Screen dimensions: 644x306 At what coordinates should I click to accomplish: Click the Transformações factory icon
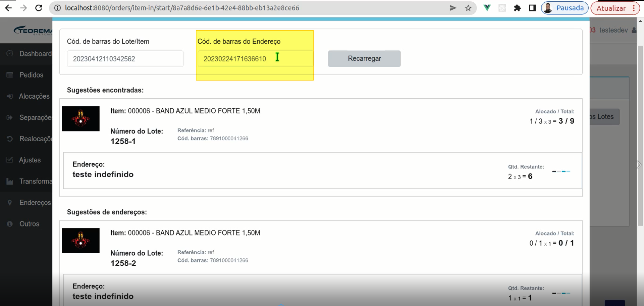coord(10,182)
